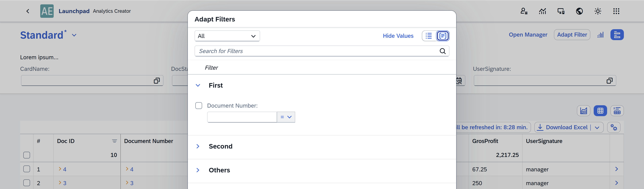Switch to group view in Adapt Filters
Viewport: 644px width, 189px height.
(x=443, y=36)
